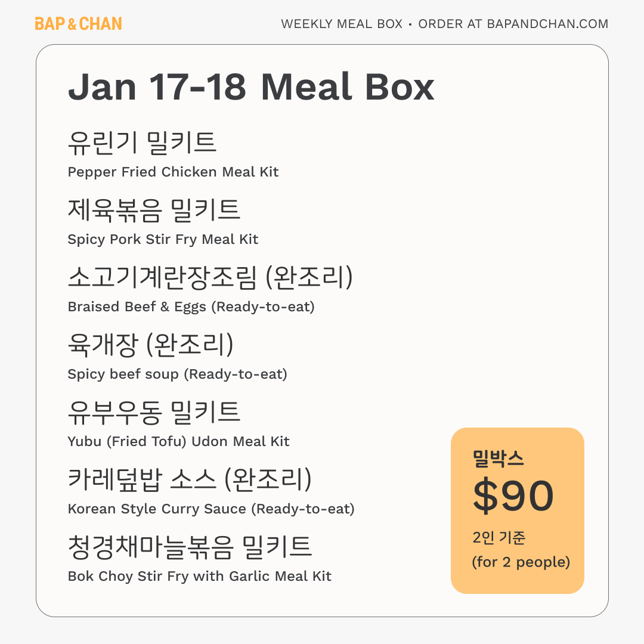This screenshot has height=644, width=644.
Task: Select the 청경채마늘볶음 밀키트 item
Action: 190,547
